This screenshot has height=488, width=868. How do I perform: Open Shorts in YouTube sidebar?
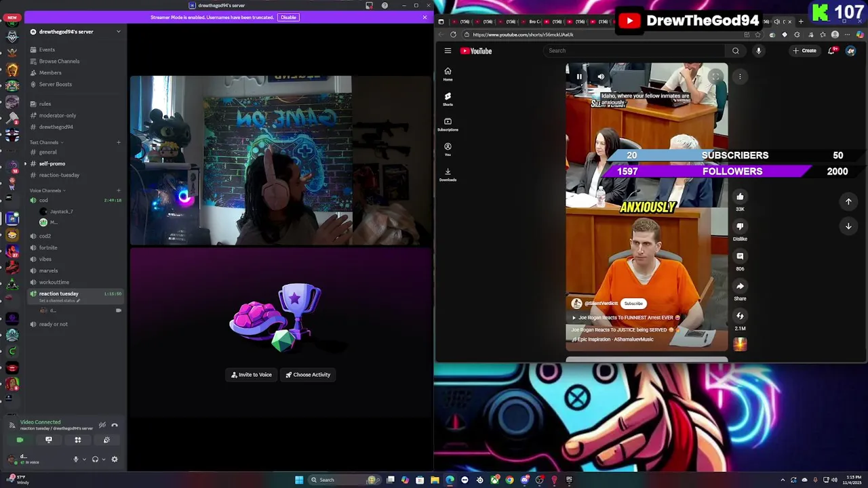pos(448,99)
